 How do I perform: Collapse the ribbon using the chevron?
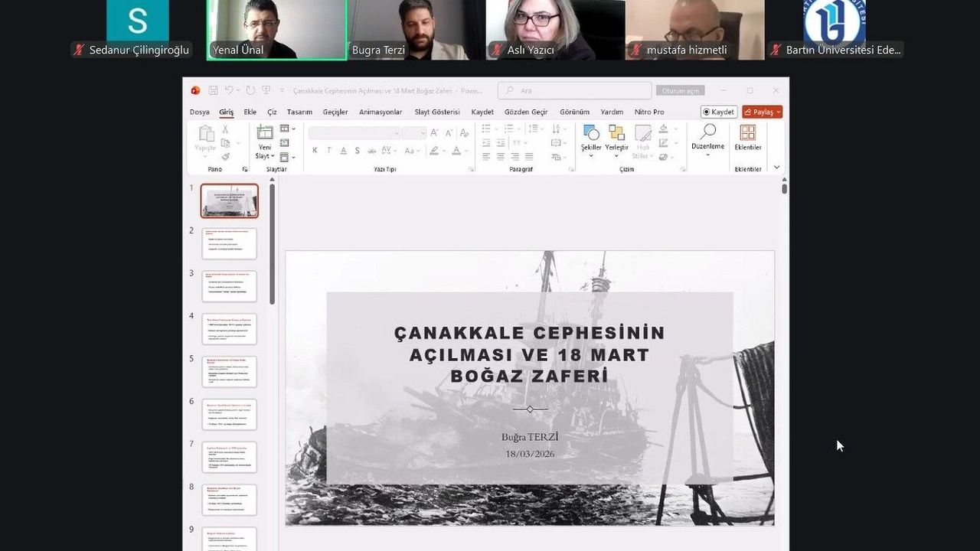point(776,167)
